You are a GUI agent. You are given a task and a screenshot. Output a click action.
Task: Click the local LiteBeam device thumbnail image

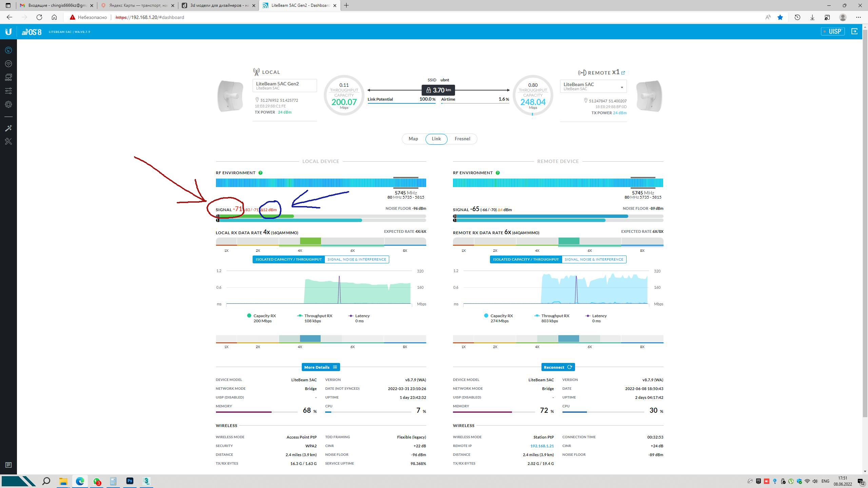pos(230,96)
